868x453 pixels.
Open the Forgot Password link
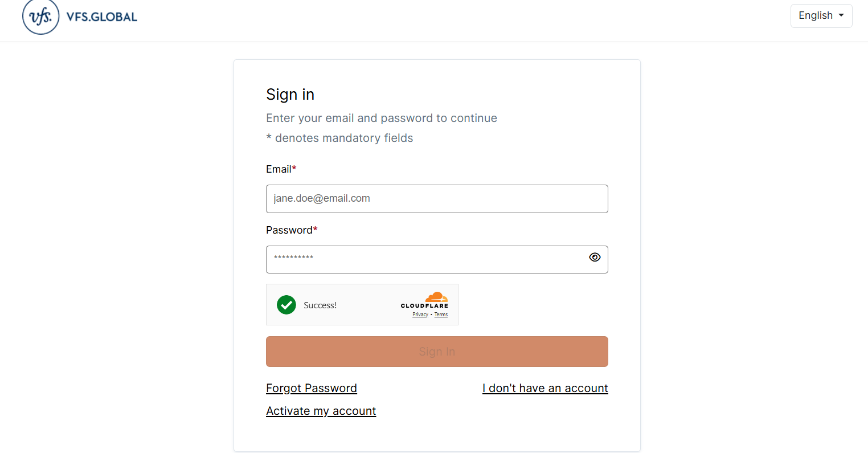pyautogui.click(x=312, y=388)
